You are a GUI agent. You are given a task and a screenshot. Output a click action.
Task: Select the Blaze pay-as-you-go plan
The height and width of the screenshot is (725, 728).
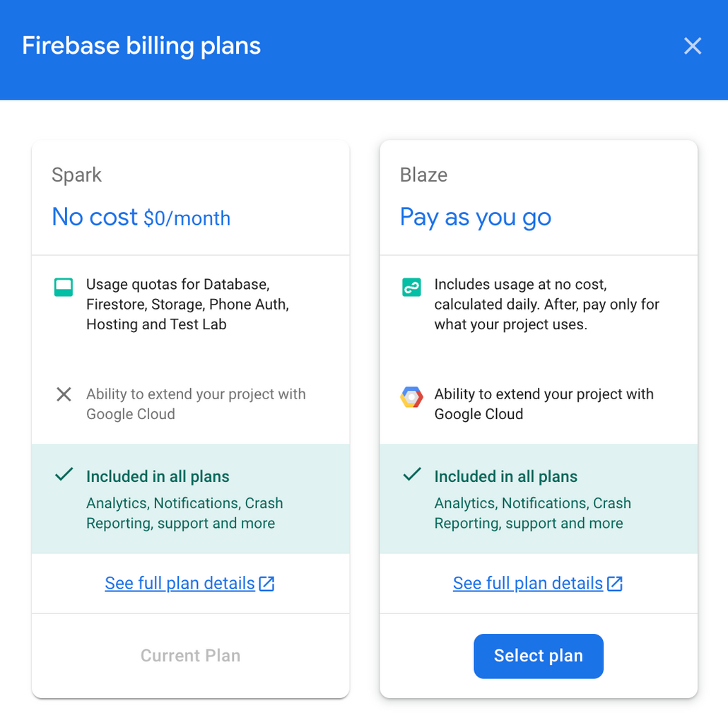pos(538,656)
